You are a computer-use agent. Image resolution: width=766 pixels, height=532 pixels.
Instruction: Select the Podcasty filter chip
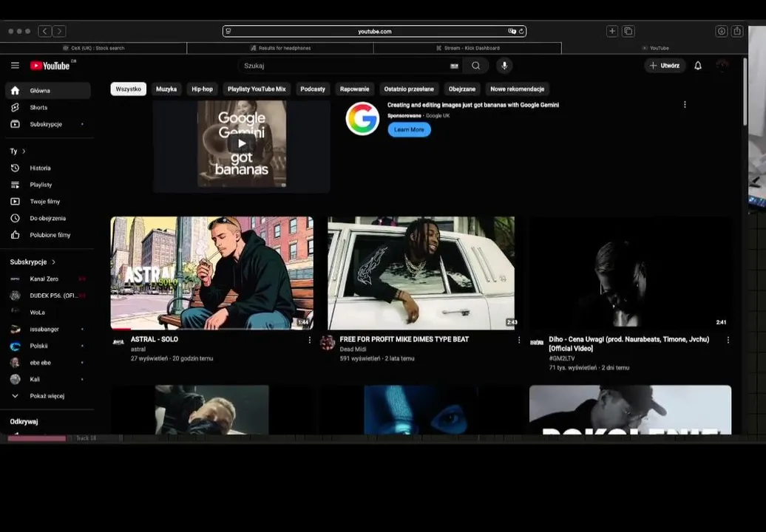point(313,89)
